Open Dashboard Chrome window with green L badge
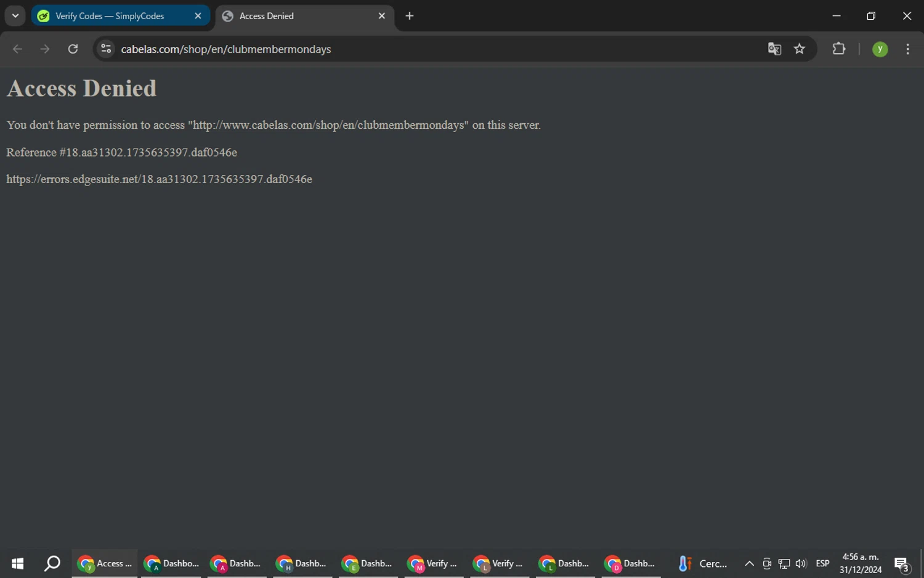 point(565,563)
